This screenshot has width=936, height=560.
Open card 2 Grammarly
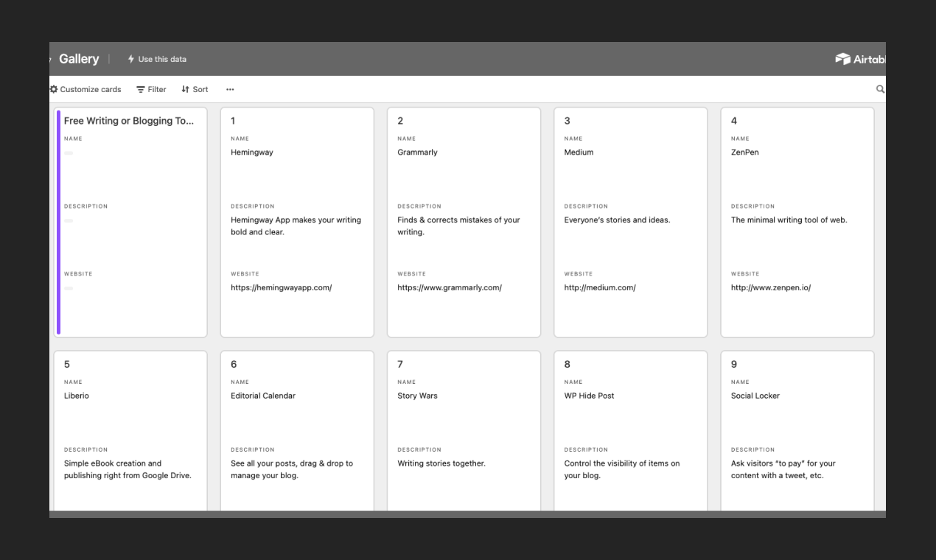coord(464,222)
